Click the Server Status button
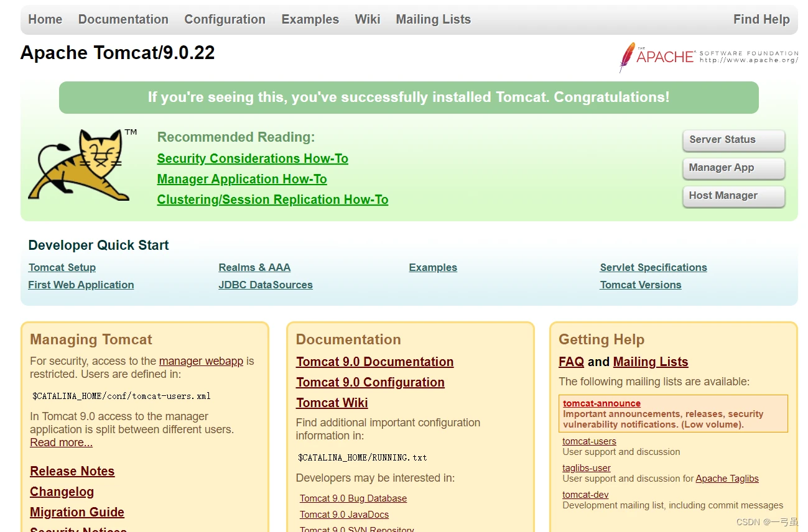Viewport: 808px width, 532px height. tap(733, 140)
